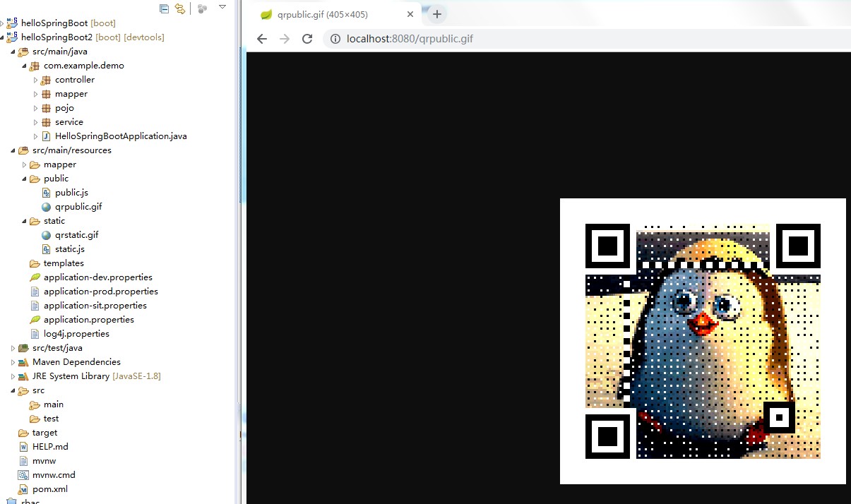
Task: Toggle Link with Editor icon
Action: (180, 8)
